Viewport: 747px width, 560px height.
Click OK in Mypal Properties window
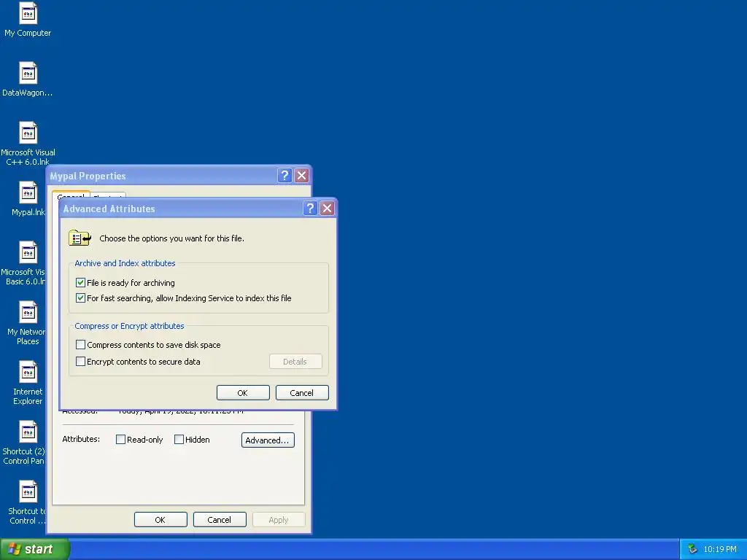[x=160, y=519]
